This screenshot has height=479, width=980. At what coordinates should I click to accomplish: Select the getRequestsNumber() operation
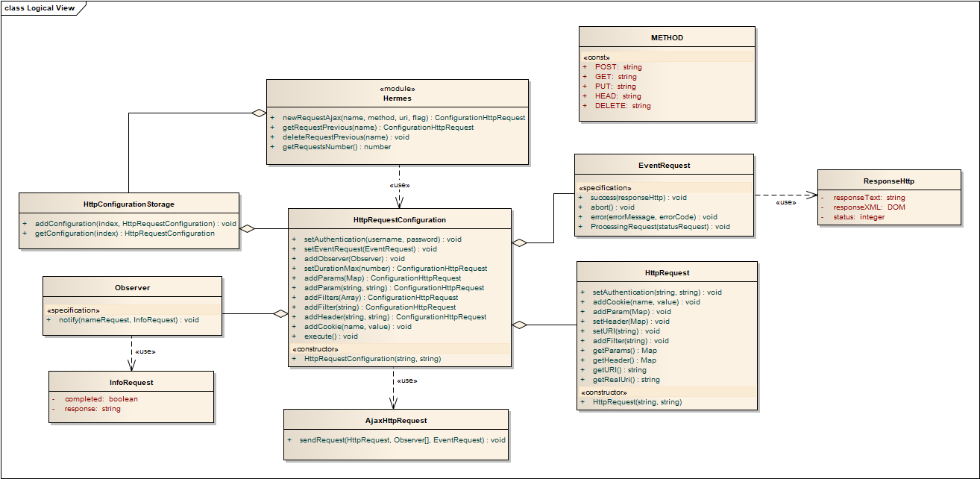(337, 147)
